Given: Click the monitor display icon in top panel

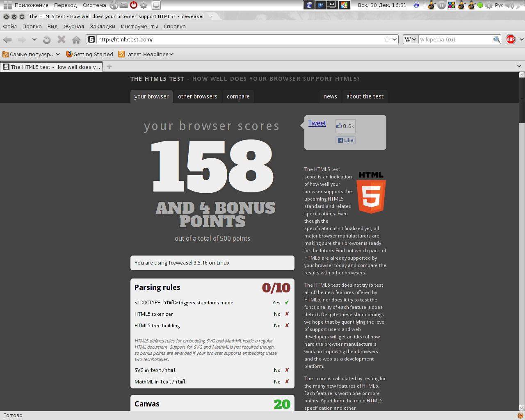Looking at the screenshot, I should 156,5.
